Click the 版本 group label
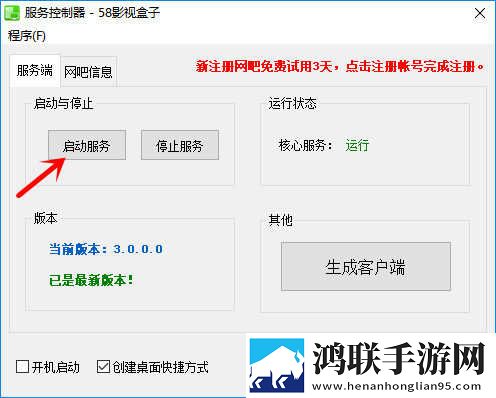The image size is (496, 398). click(45, 218)
